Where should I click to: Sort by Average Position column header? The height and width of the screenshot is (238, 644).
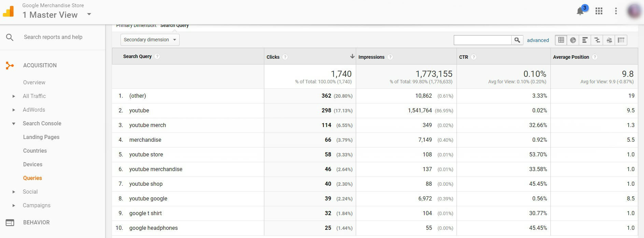(571, 57)
